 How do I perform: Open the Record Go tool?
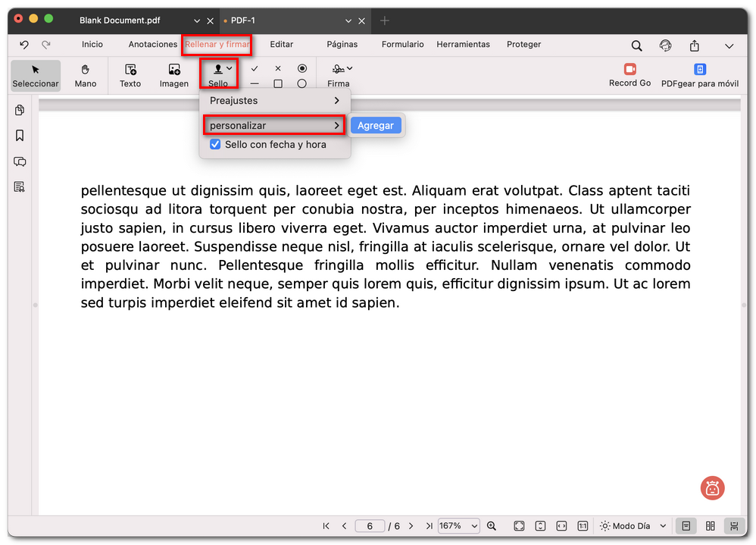(x=629, y=75)
